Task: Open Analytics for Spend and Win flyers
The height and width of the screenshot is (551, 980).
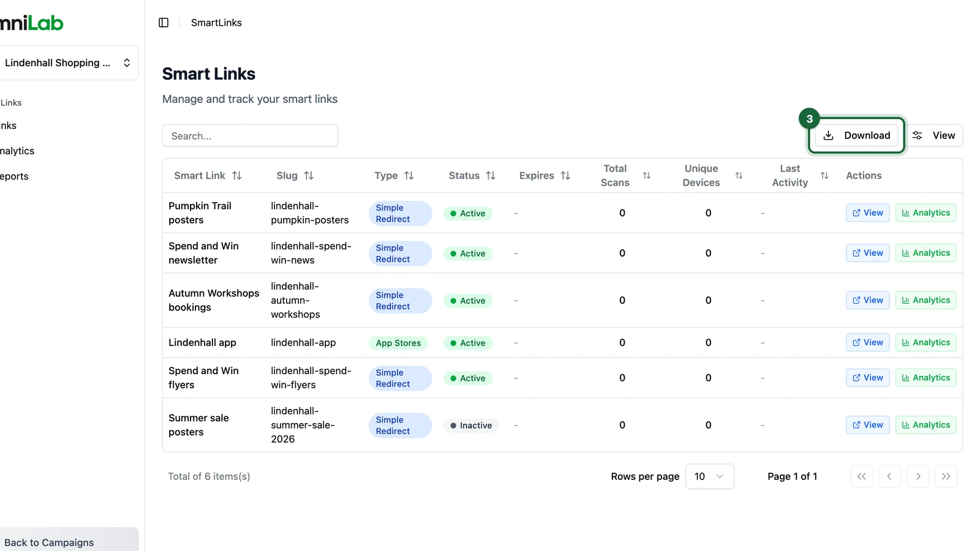Action: 925,378
